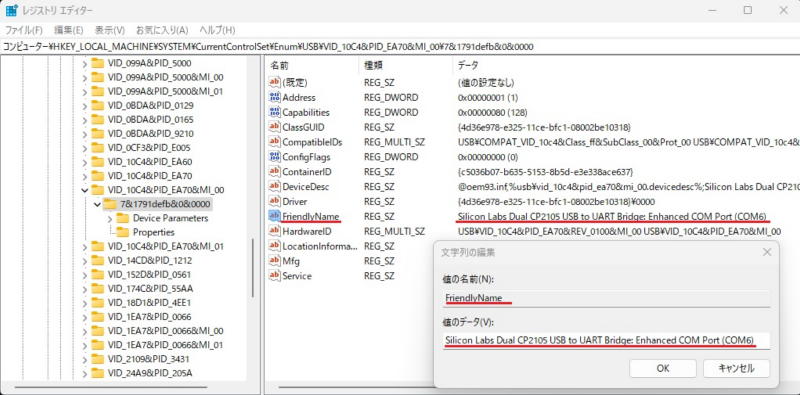This screenshot has height=395, width=800.
Task: Select the VID_0CF3&PID_E005 folder icon
Action: point(97,147)
